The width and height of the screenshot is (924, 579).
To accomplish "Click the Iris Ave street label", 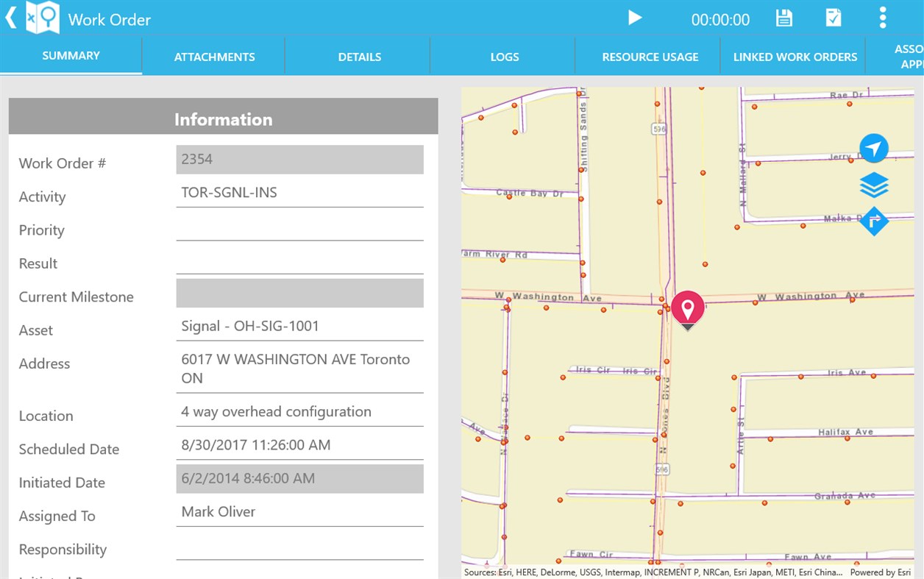I will 847,373.
